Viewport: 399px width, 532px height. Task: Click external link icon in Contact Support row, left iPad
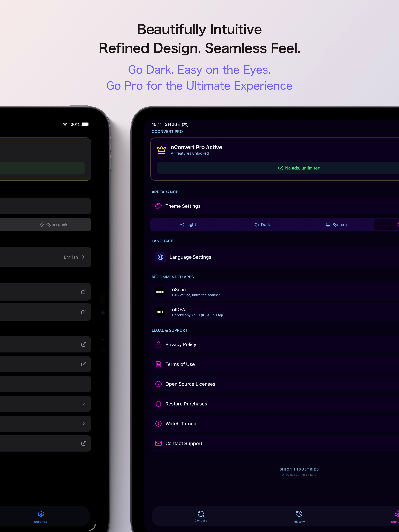(x=84, y=443)
